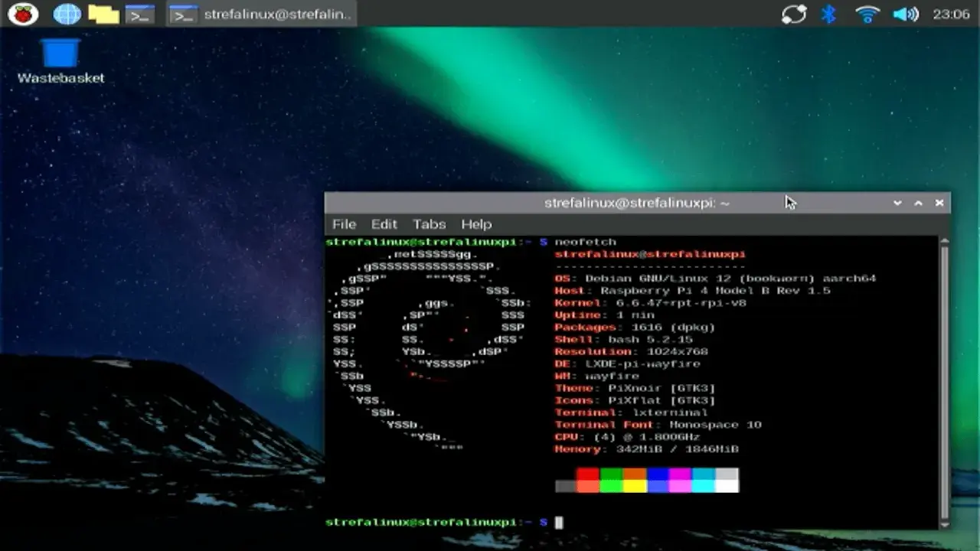Open the Wastebasket desktop icon
This screenshot has width=980, height=551.
click(x=60, y=61)
